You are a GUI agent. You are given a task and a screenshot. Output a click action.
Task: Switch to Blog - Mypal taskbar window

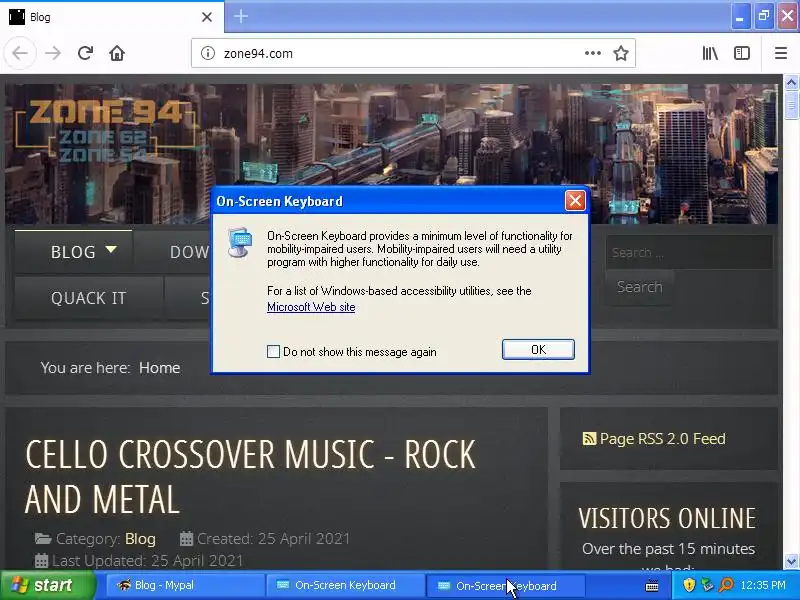[x=186, y=585]
